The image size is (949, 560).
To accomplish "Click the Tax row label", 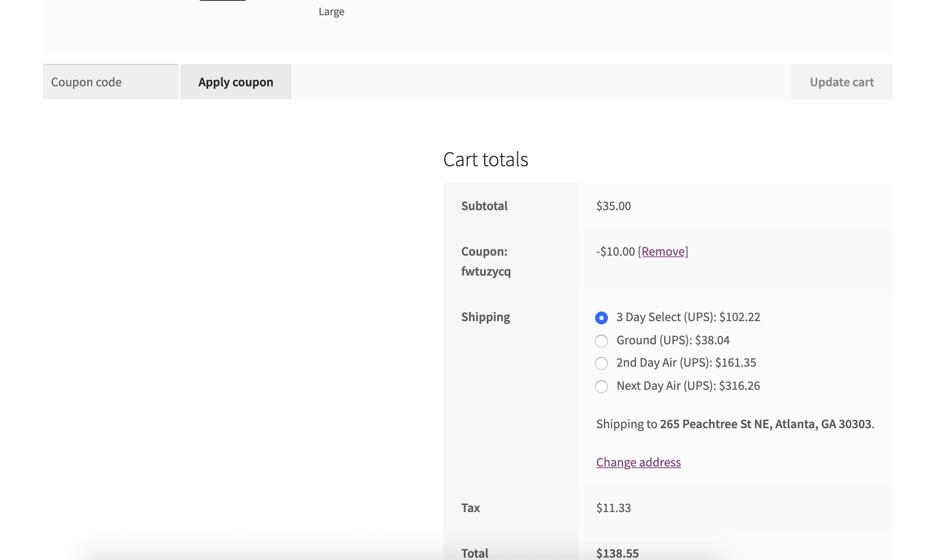I will pos(471,508).
